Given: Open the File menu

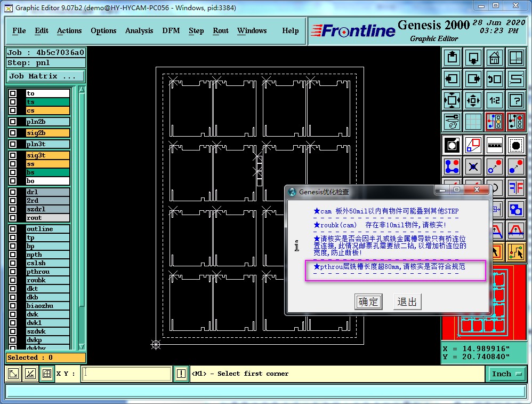Looking at the screenshot, I should [x=19, y=30].
